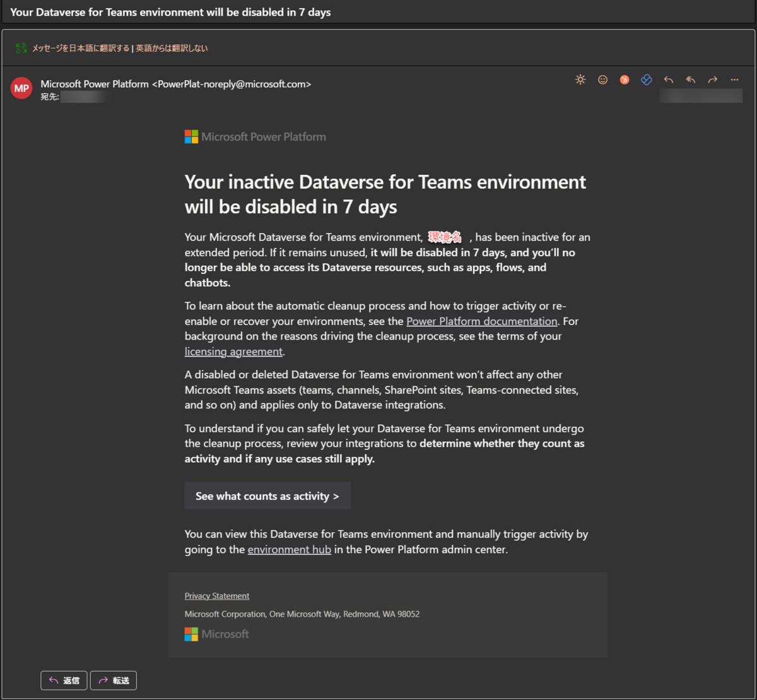Viewport: 757px width, 700px height.
Task: Open the Privacy Statement link
Action: pyautogui.click(x=217, y=596)
